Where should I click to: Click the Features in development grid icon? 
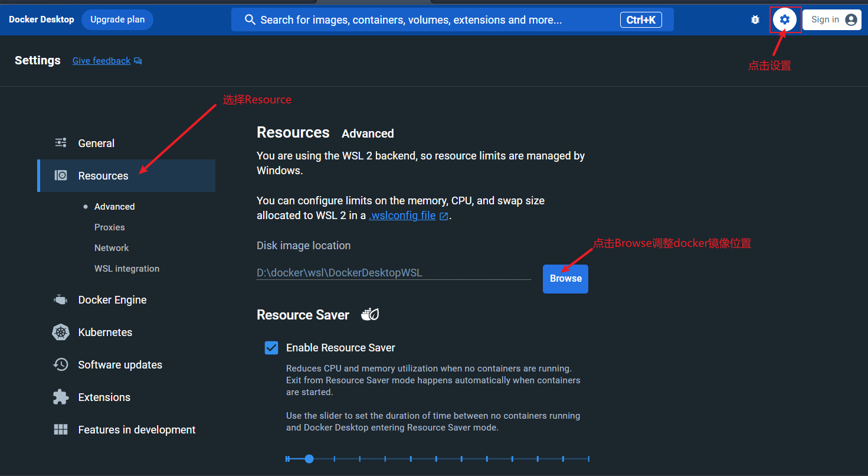(x=61, y=430)
